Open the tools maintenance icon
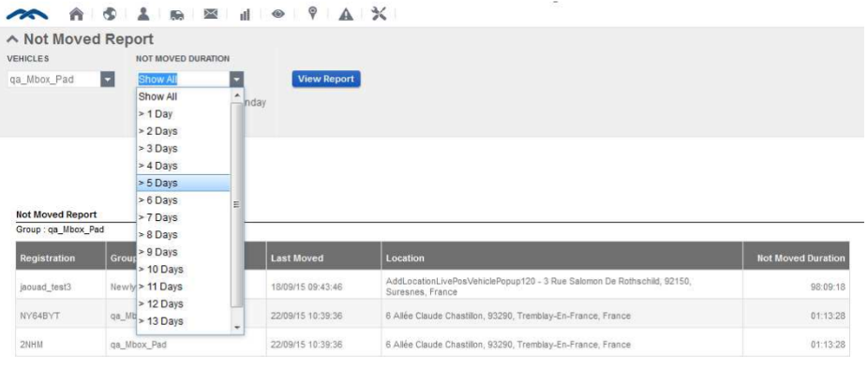This screenshot has height=369, width=868. click(380, 14)
